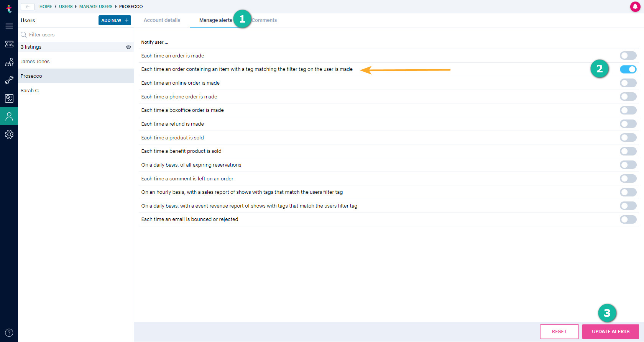Click PROSECCO in the breadcrumb
This screenshot has width=644, height=342.
point(131,7)
